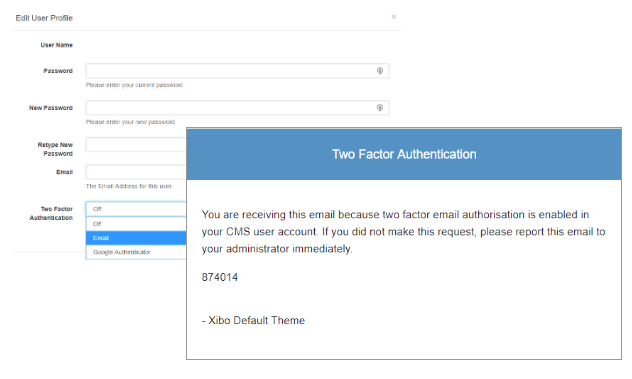The image size is (632, 379).
Task: Click 'Please enter your current password' hint
Action: pos(134,85)
